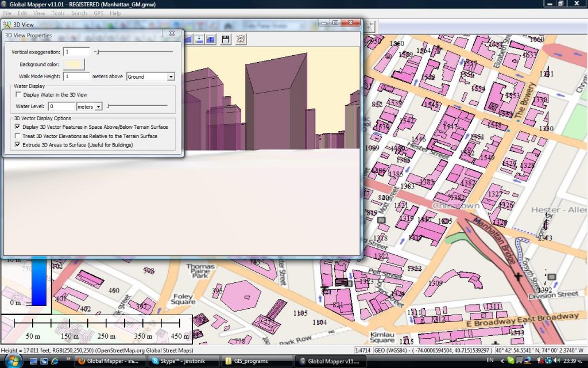Uncheck Display 3D Vector Features in Space
588x368 pixels.
(x=18, y=126)
